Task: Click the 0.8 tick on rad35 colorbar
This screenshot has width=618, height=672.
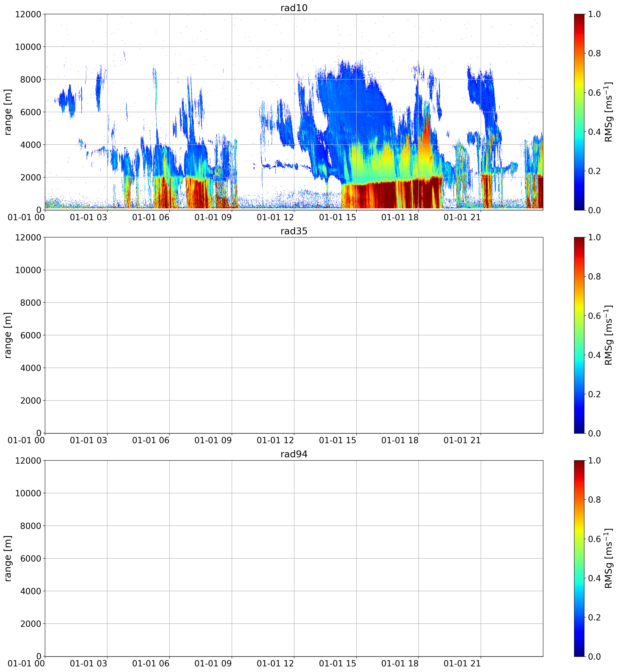Action: point(594,276)
